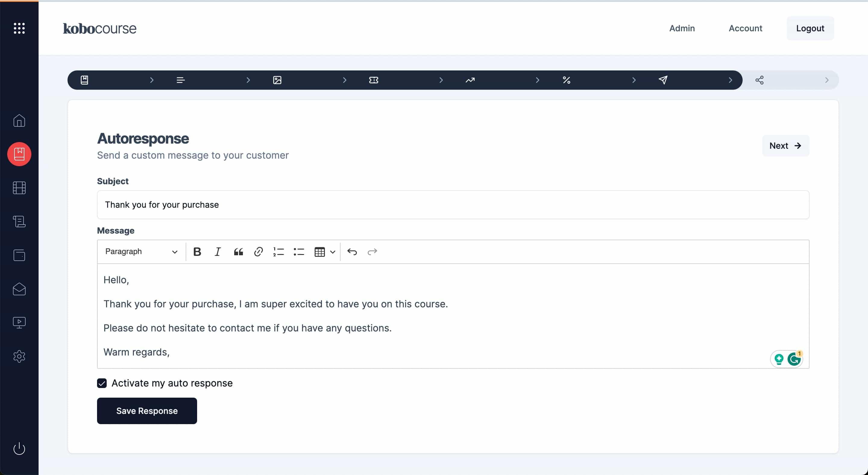868x475 pixels.
Task: Uncheck Activate my auto response
Action: [x=102, y=383]
